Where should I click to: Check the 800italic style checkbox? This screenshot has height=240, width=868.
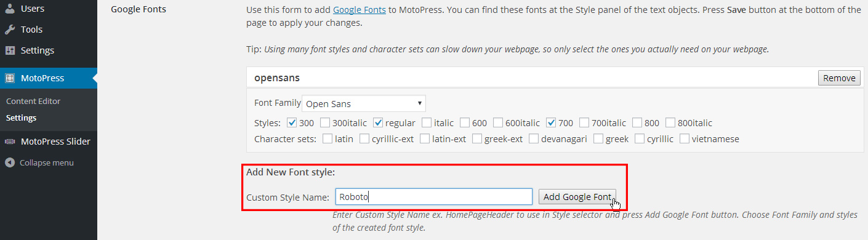click(671, 122)
